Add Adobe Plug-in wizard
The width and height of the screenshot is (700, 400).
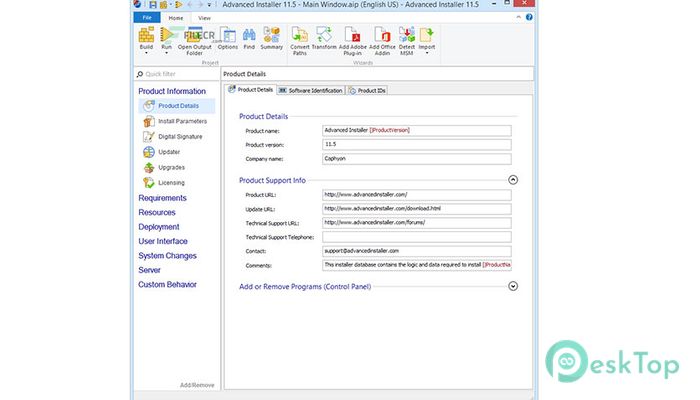click(x=353, y=41)
